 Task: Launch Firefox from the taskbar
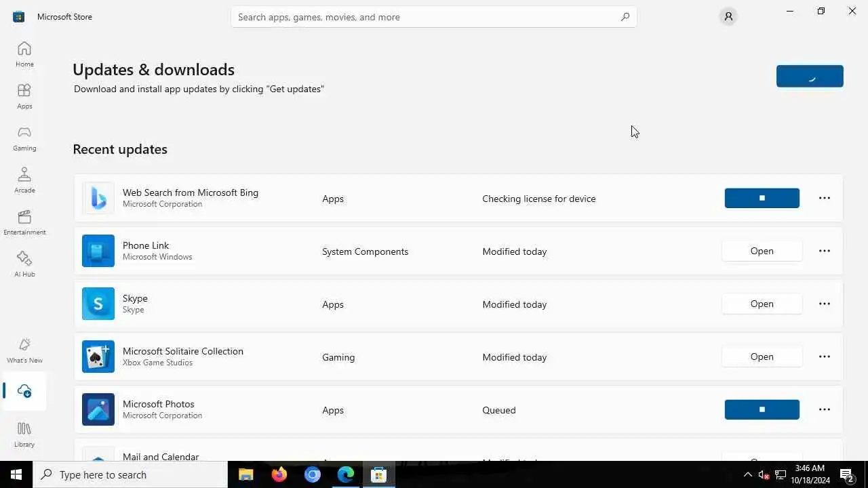click(x=279, y=474)
